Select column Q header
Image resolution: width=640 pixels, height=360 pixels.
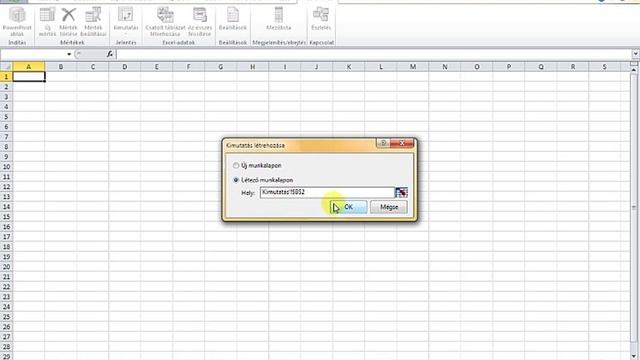click(x=541, y=67)
